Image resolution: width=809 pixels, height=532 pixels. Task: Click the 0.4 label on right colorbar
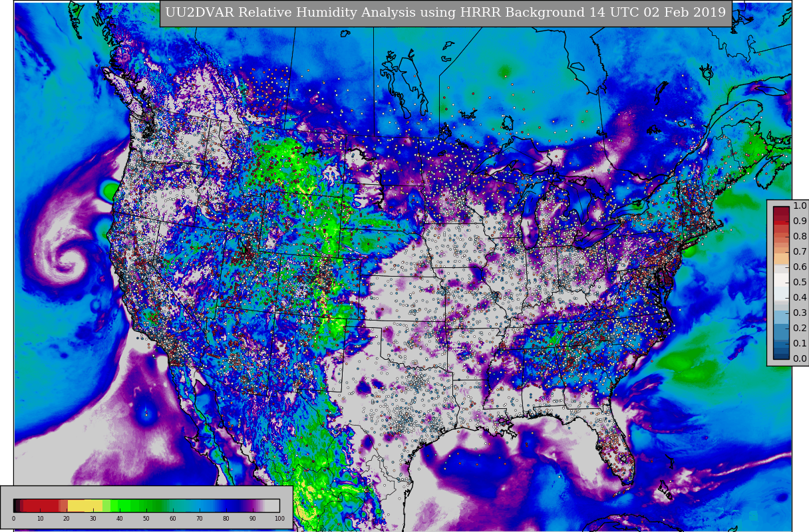(x=800, y=297)
